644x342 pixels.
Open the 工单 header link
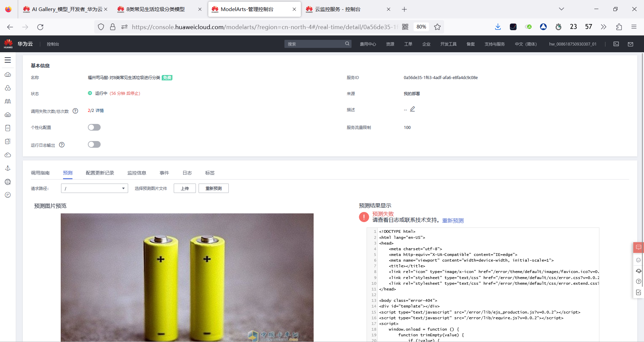tap(408, 44)
